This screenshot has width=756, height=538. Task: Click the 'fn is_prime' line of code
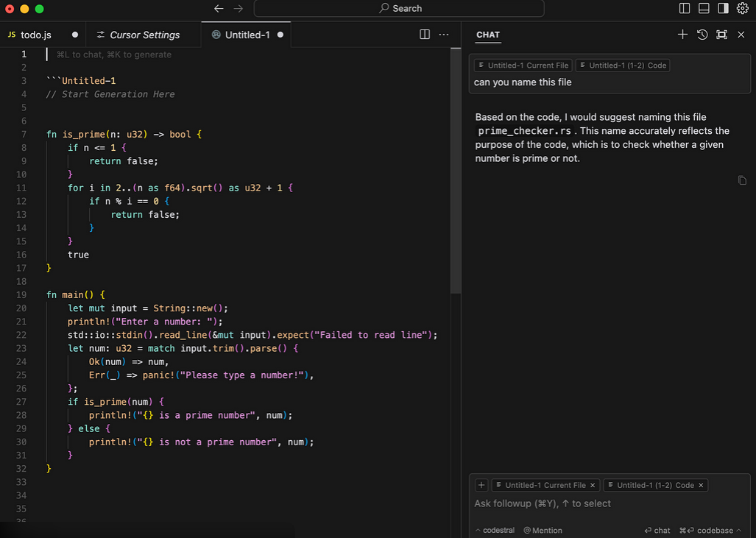124,135
